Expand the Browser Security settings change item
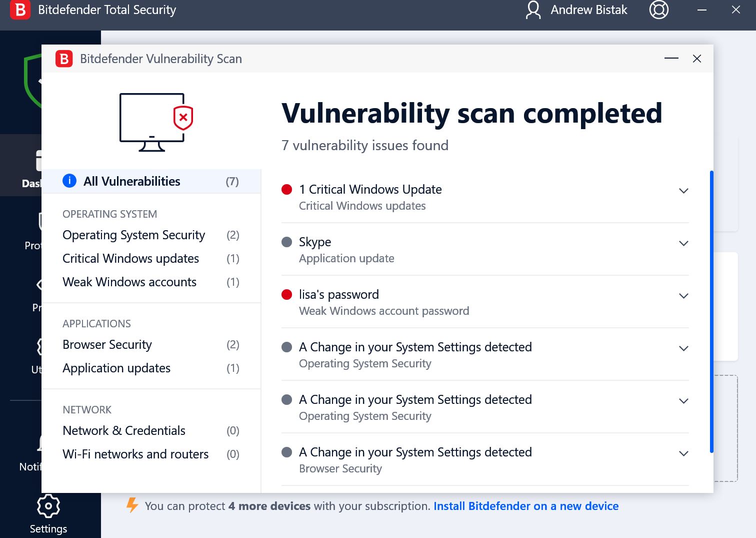Image resolution: width=756 pixels, height=538 pixels. point(683,453)
